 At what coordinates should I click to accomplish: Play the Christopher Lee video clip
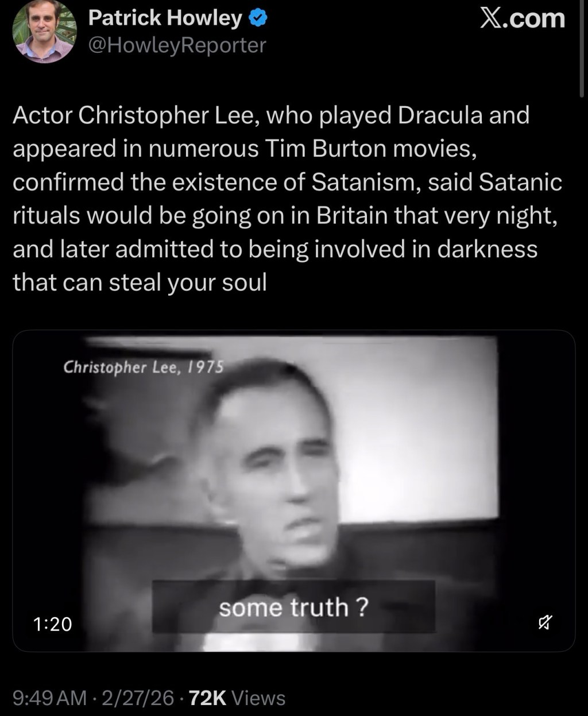[x=293, y=491]
